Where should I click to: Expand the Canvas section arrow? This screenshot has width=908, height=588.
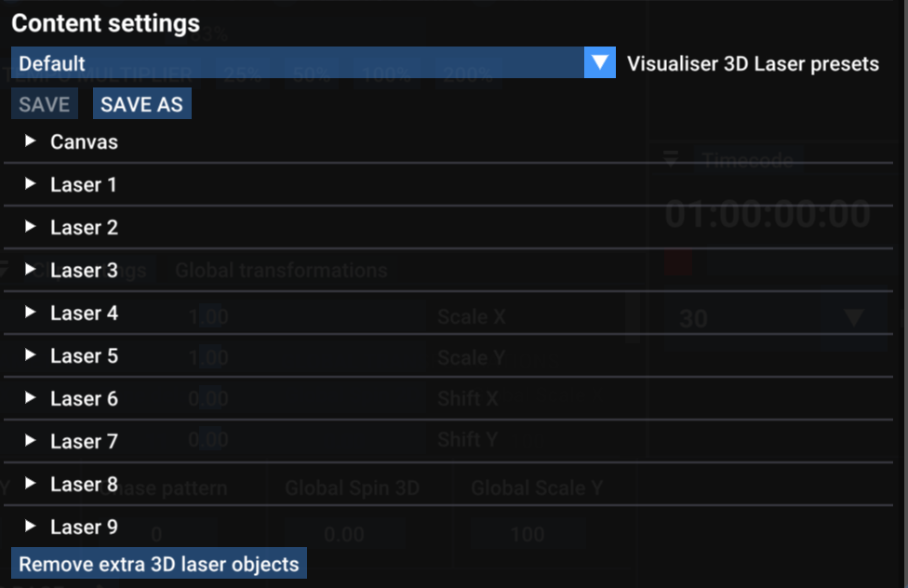tap(31, 141)
